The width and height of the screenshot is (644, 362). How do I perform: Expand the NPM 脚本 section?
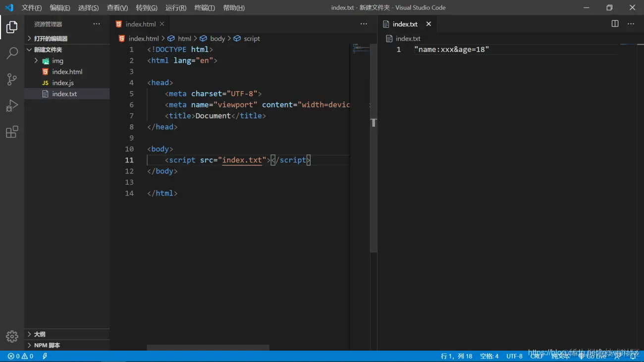click(x=67, y=345)
